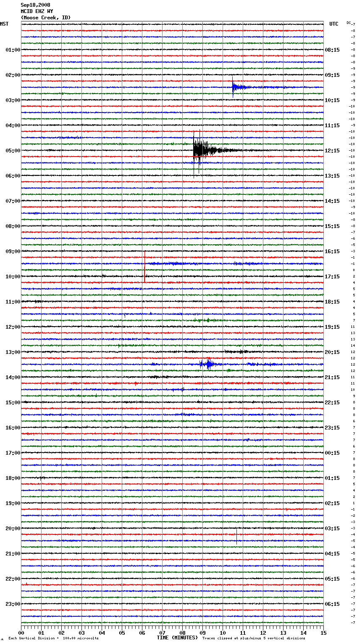Screen dimensions: 357x644
Task: Click the "Each Vertical Division = 100.00 microvolts" note
Action: pos(53,638)
